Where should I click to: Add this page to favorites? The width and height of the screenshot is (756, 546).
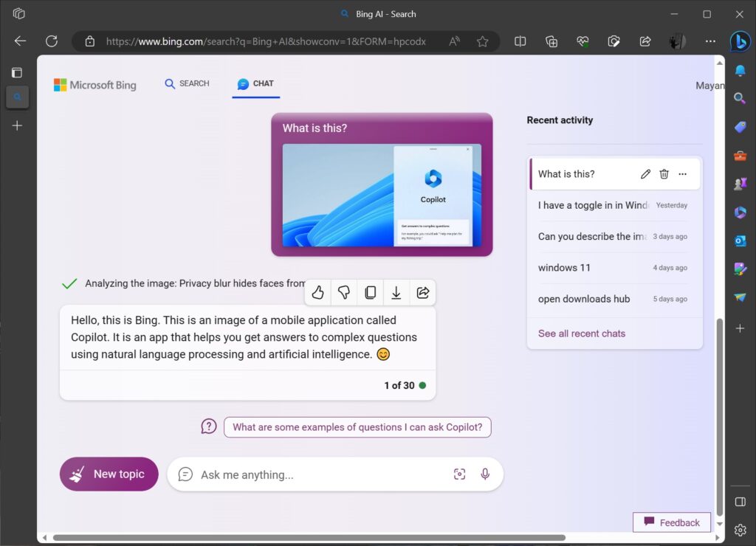(x=481, y=41)
